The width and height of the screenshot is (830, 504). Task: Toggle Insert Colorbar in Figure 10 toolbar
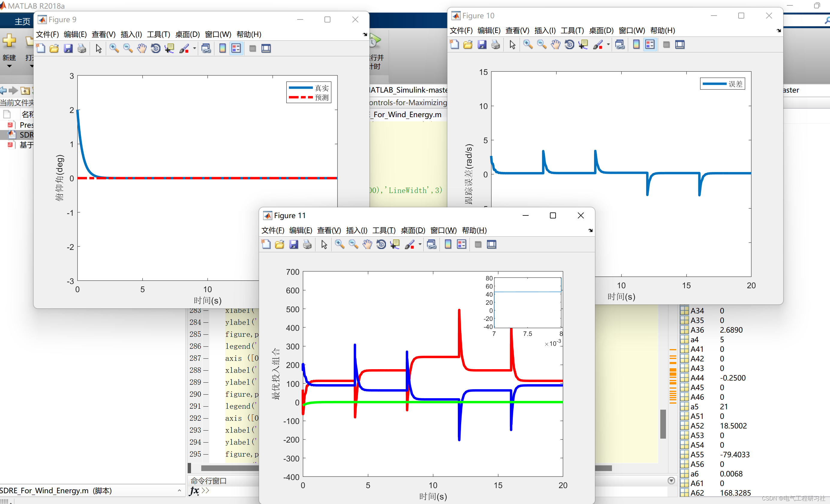(636, 44)
